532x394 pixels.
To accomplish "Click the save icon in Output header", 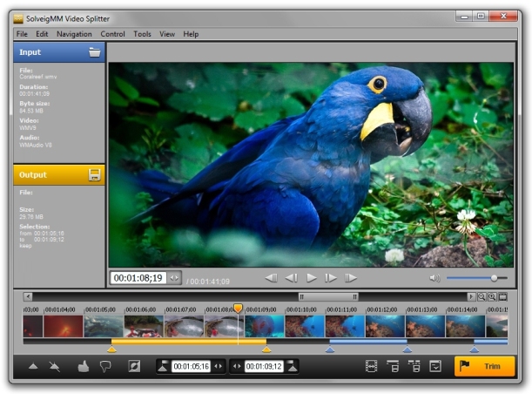I will [94, 174].
